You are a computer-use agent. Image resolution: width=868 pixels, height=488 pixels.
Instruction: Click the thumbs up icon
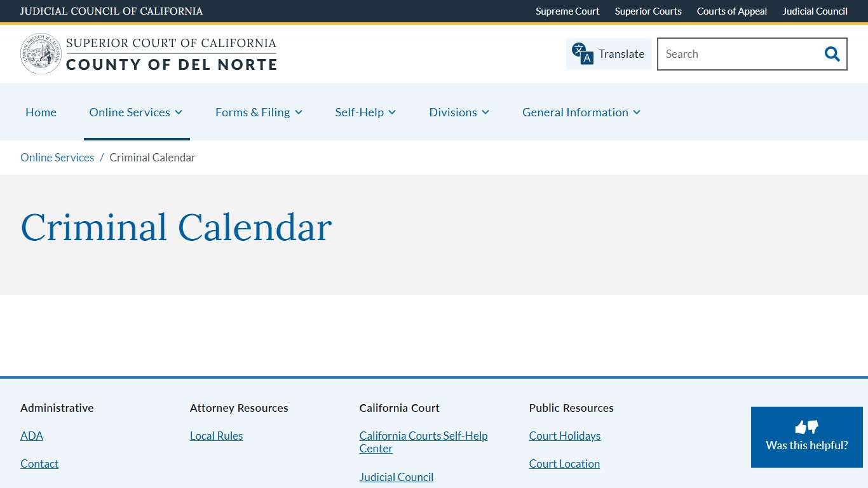pos(802,426)
